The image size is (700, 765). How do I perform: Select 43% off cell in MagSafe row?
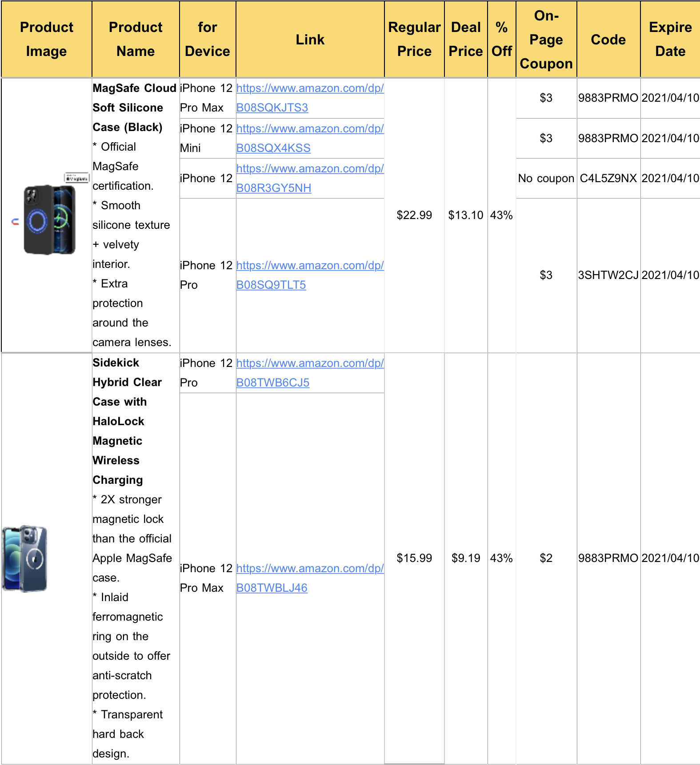[502, 215]
